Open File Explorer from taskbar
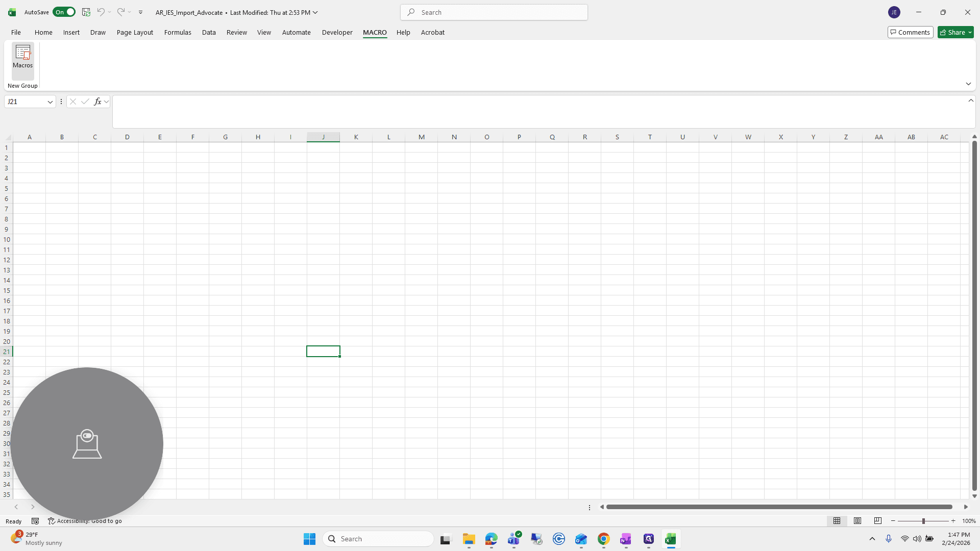The image size is (980, 551). coord(469,539)
